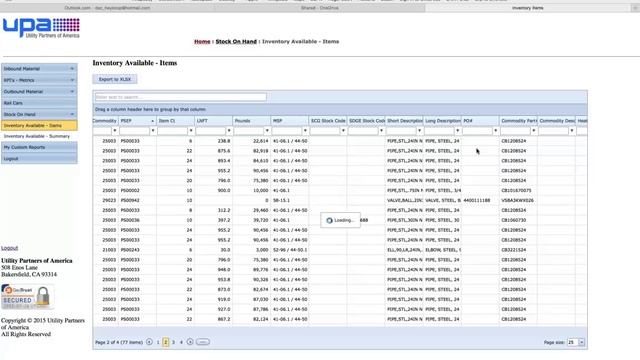
Task: Select the CB3221524 commodity part cell
Action: [x=518, y=250]
